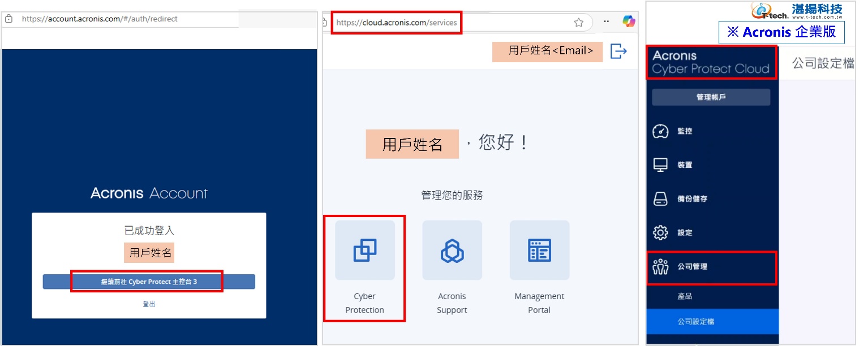
Task: Click the lock icon beside account.acronis.com URL
Action: click(x=8, y=19)
